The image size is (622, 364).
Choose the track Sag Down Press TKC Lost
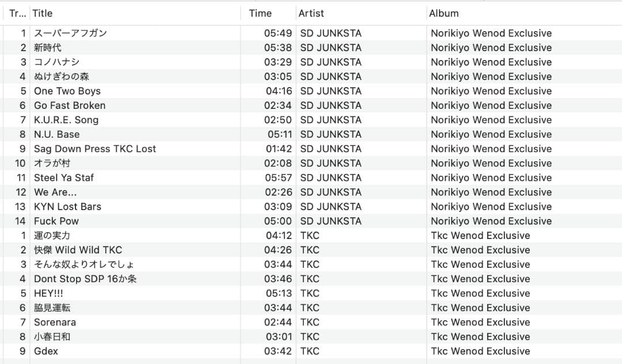[95, 149]
